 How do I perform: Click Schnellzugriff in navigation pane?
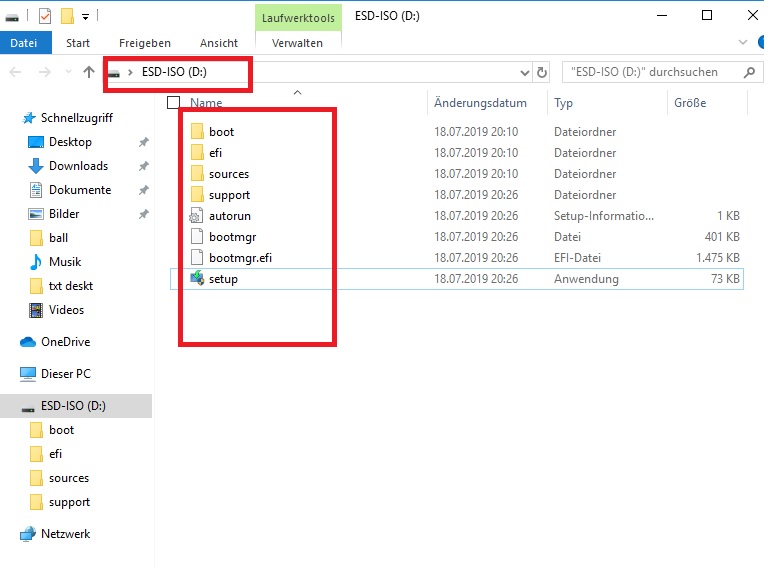coord(77,118)
